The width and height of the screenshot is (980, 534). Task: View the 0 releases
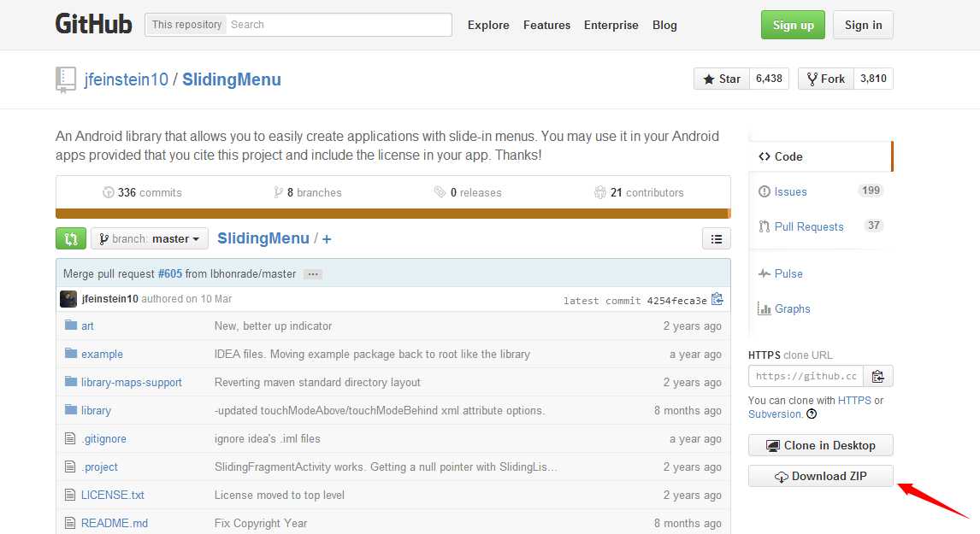(468, 192)
